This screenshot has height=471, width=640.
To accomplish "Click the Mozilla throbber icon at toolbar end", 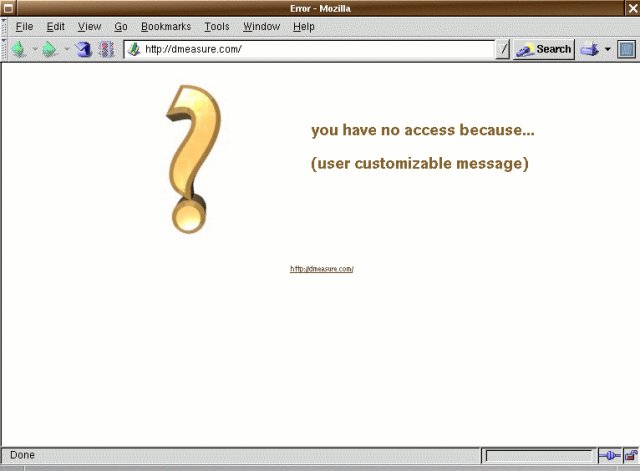I will pyautogui.click(x=627, y=49).
